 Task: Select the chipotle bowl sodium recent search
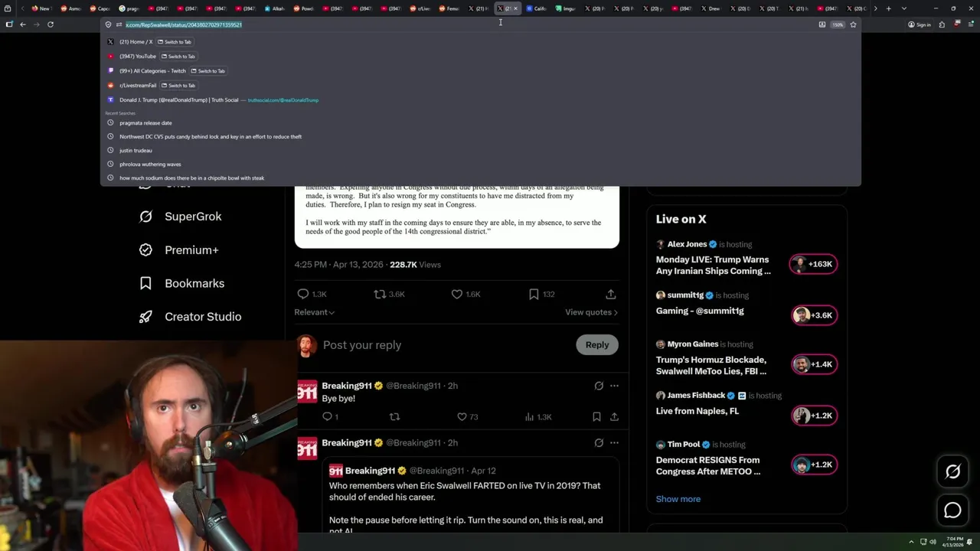coord(481,178)
